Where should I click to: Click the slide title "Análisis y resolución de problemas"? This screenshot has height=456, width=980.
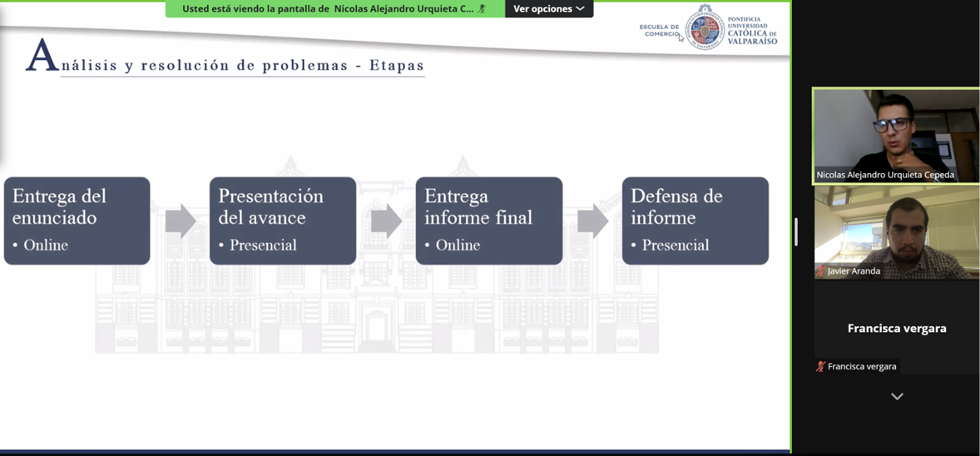(x=225, y=65)
